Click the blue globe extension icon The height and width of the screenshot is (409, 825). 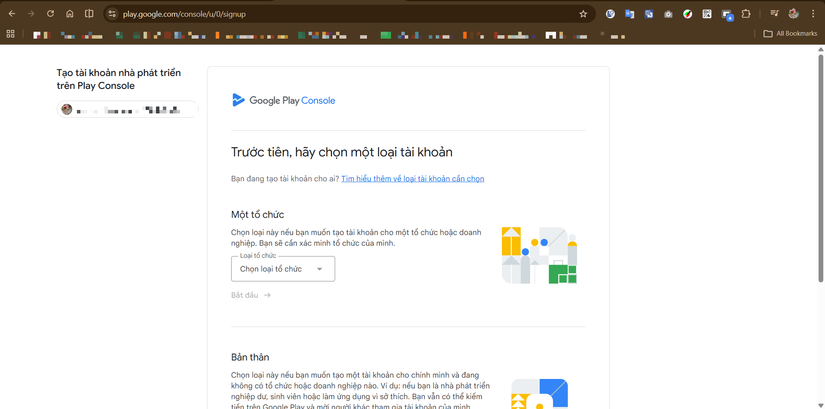click(x=610, y=14)
